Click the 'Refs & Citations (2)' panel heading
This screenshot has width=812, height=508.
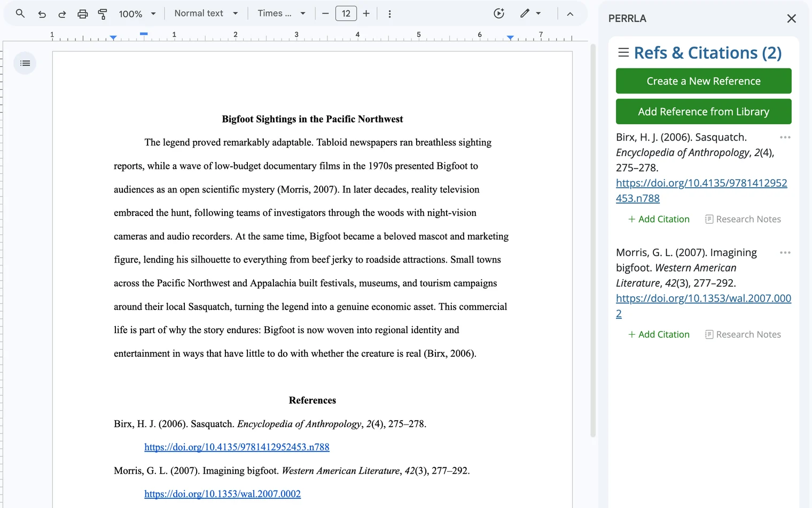(x=708, y=53)
